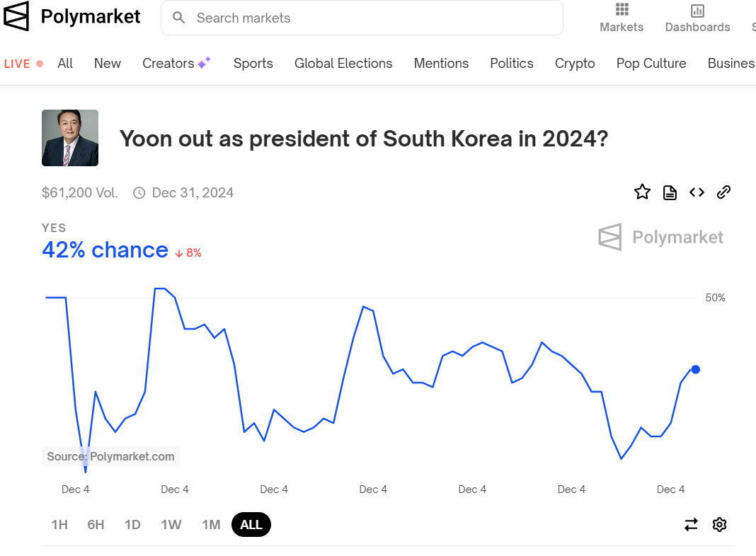Open the market document icon

coord(670,192)
